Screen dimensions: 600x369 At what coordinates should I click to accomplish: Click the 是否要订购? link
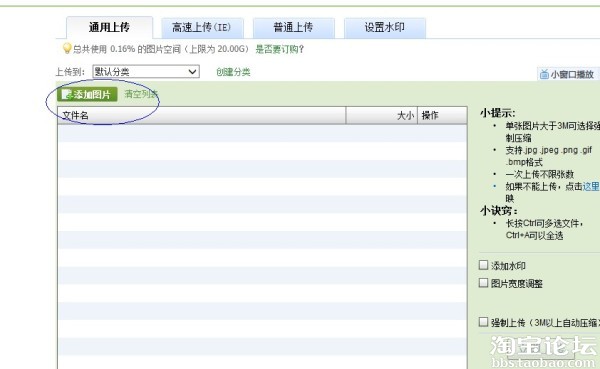pyautogui.click(x=279, y=49)
